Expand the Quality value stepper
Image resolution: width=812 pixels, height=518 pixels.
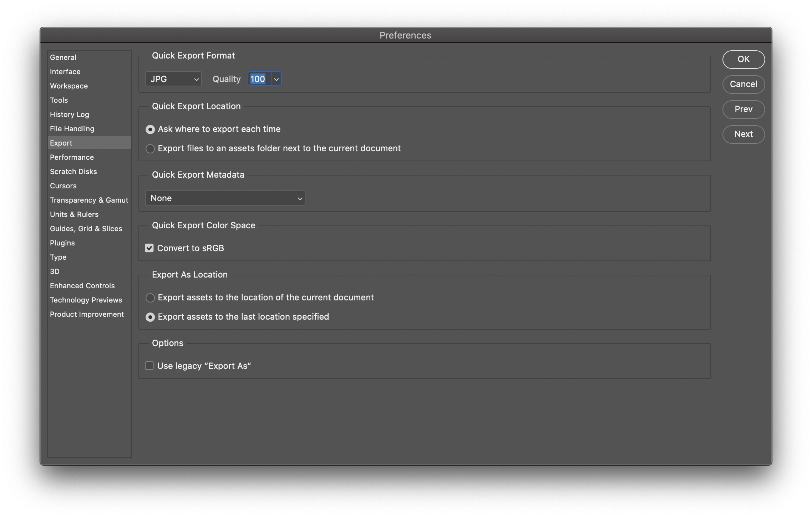tap(275, 78)
